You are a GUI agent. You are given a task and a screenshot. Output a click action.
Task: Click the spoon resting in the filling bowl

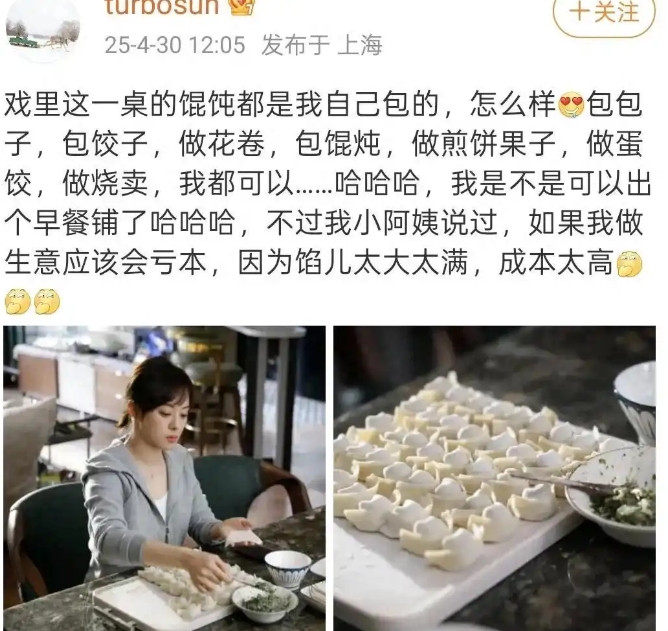click(x=561, y=481)
